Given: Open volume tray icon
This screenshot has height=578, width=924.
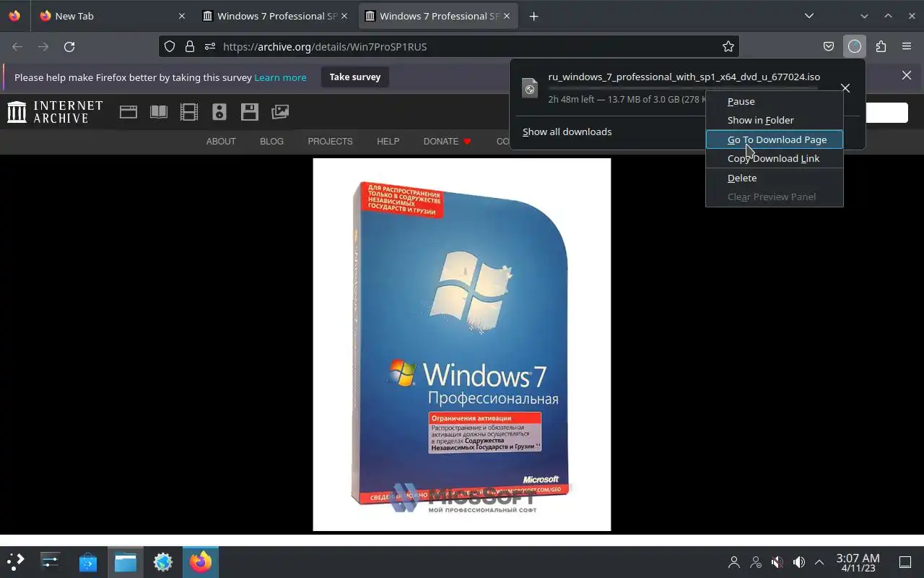Looking at the screenshot, I should (x=799, y=562).
